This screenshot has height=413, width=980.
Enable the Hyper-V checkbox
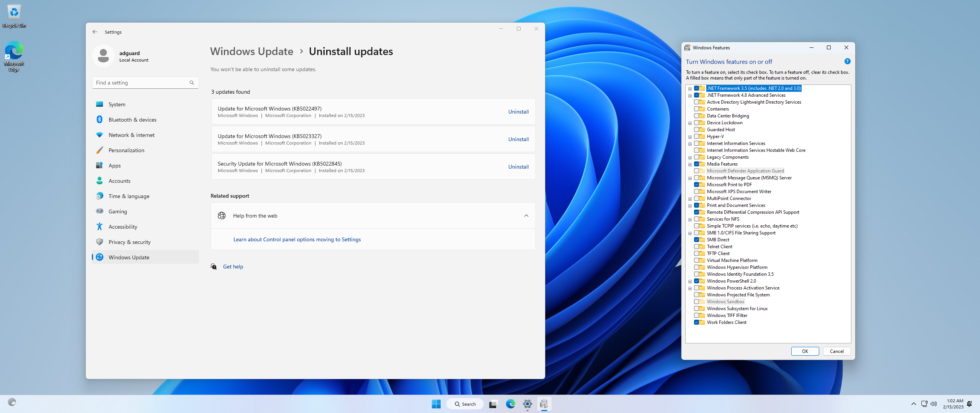(696, 137)
